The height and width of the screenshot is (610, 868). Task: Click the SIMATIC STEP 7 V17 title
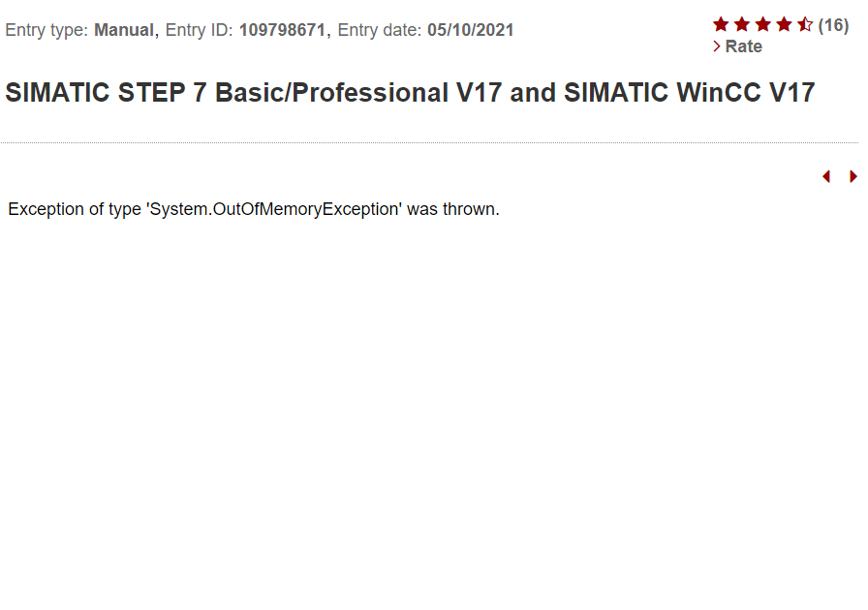(x=410, y=93)
